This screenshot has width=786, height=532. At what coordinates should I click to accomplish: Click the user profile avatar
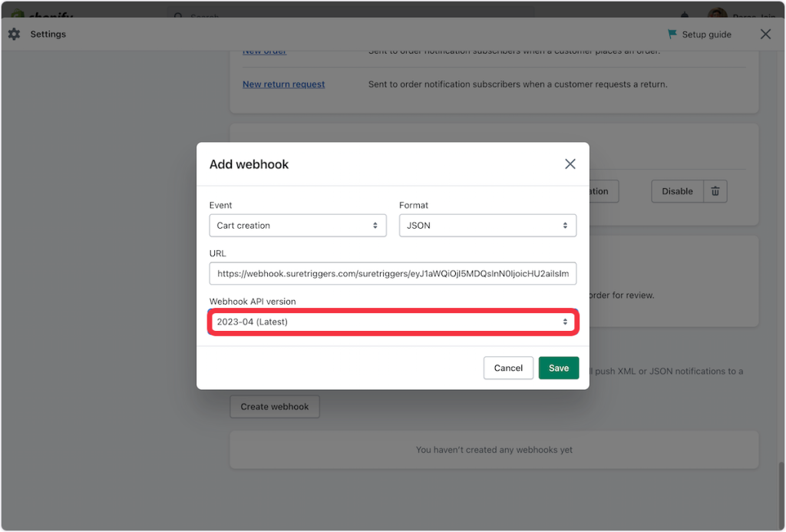click(718, 15)
